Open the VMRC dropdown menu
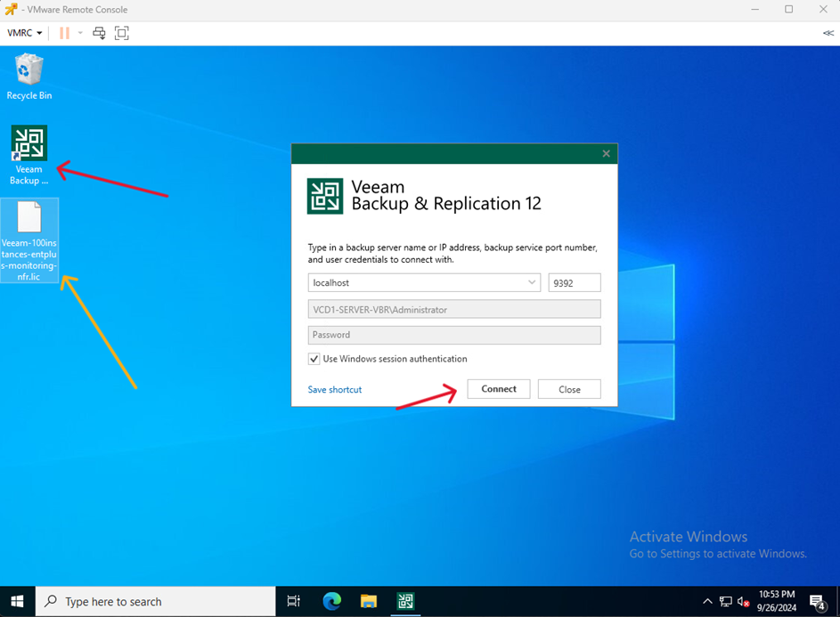The image size is (840, 617). coord(25,33)
